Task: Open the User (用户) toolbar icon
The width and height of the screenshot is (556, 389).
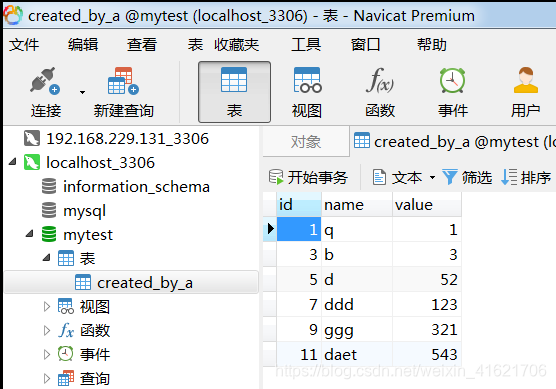Action: (526, 80)
